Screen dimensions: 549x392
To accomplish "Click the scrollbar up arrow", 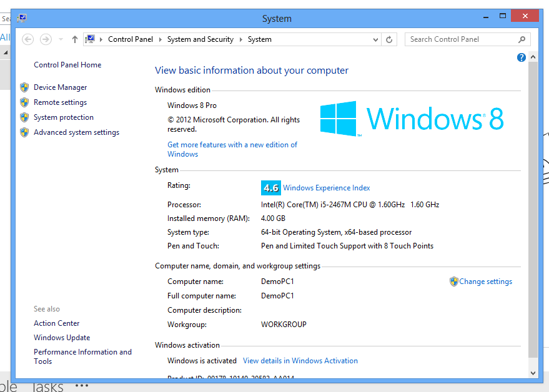I will tap(533, 57).
